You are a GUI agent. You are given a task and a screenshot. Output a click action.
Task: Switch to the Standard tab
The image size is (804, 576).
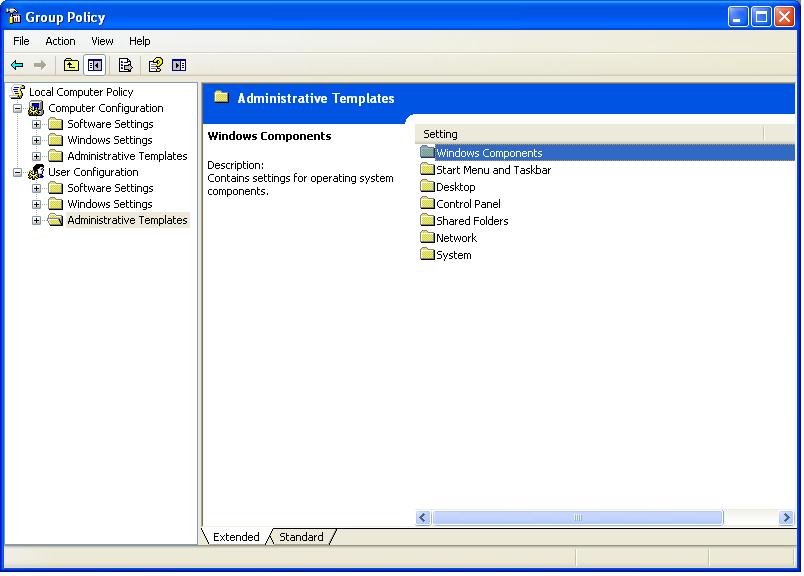pyautogui.click(x=301, y=537)
